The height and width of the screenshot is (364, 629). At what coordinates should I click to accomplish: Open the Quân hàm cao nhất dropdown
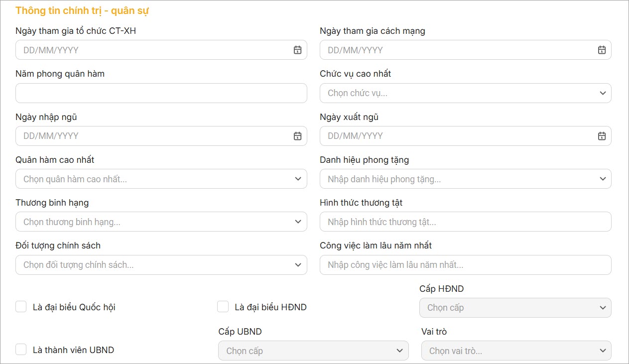pos(161,179)
